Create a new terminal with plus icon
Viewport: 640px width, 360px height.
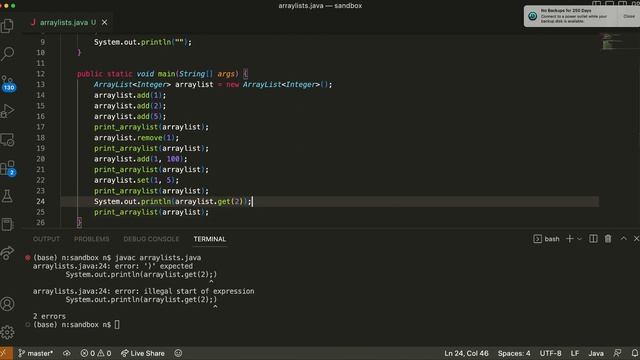pos(569,239)
